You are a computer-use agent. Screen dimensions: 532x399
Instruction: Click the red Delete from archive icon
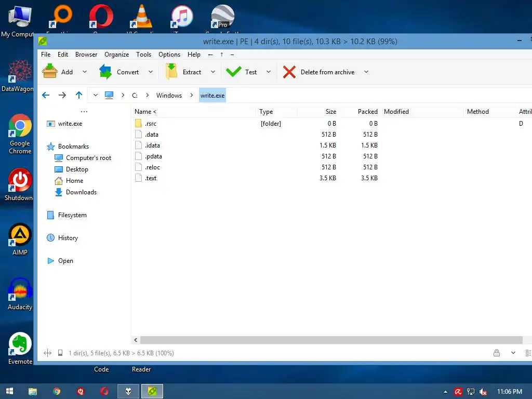tap(289, 72)
